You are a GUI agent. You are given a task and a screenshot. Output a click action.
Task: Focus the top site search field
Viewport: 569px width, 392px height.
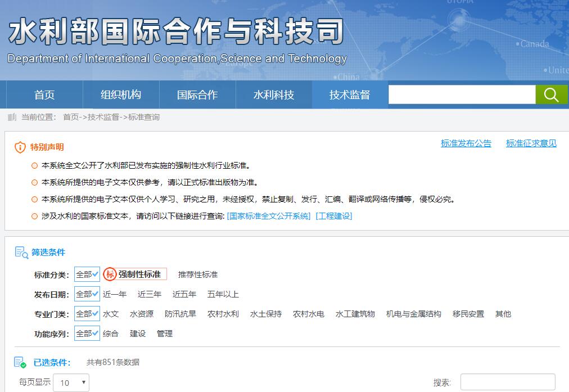462,94
